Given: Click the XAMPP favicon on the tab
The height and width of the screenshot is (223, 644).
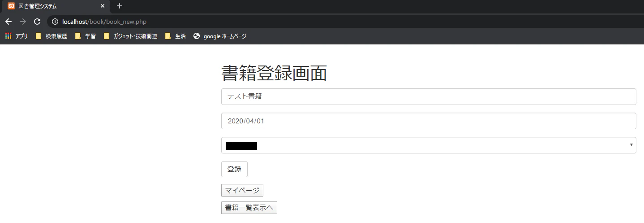Looking at the screenshot, I should tap(11, 6).
